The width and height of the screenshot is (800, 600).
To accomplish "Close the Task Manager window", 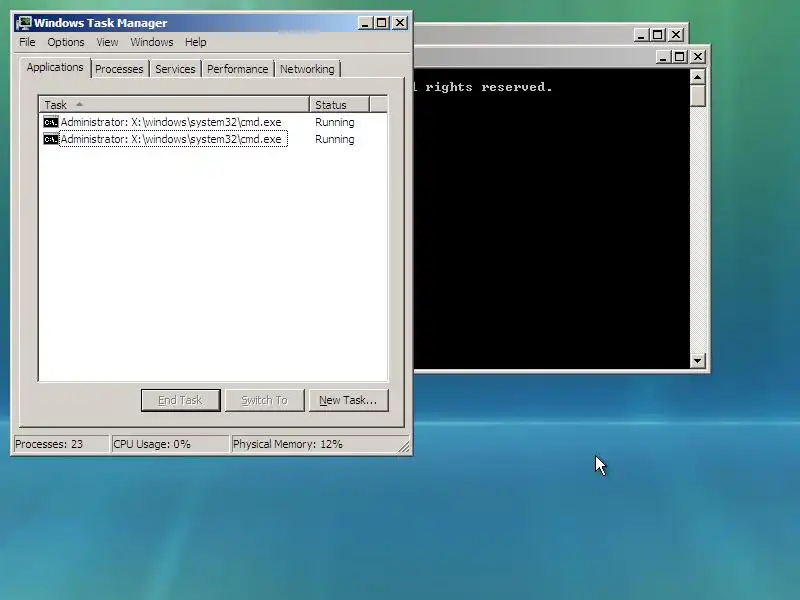I will [x=400, y=23].
